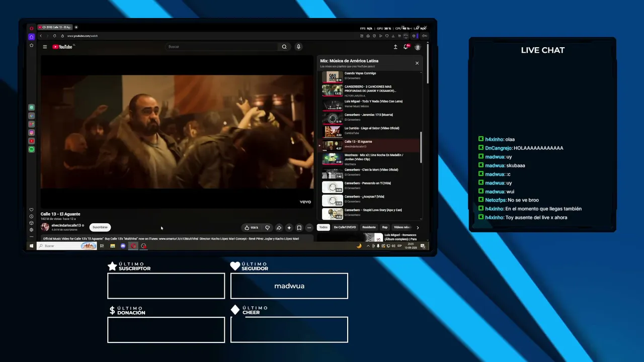This screenshot has height=362, width=644.
Task: Open the YouTube account avatar menu
Action: (417, 47)
